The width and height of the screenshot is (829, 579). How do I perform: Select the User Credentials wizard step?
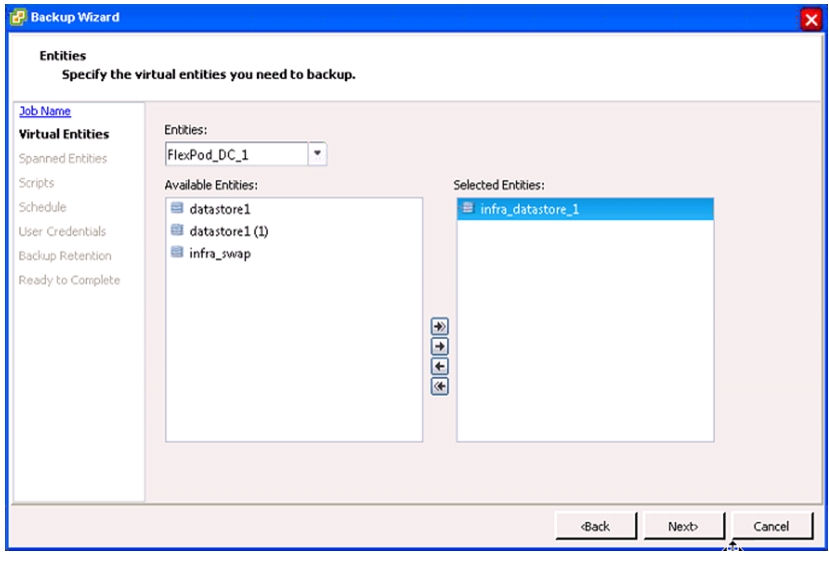[62, 231]
